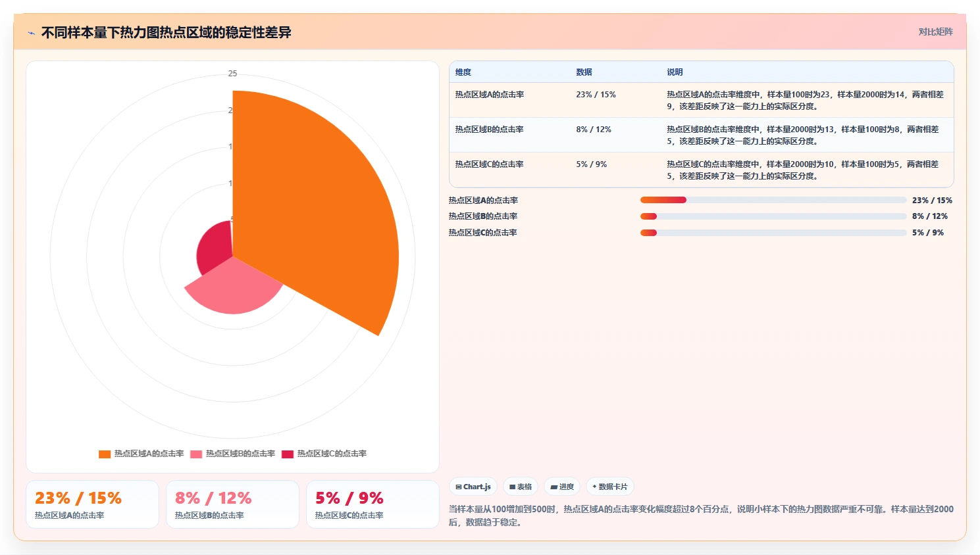Click progress label 热点区域A的点击率
This screenshot has height=555, width=980.
click(x=484, y=201)
